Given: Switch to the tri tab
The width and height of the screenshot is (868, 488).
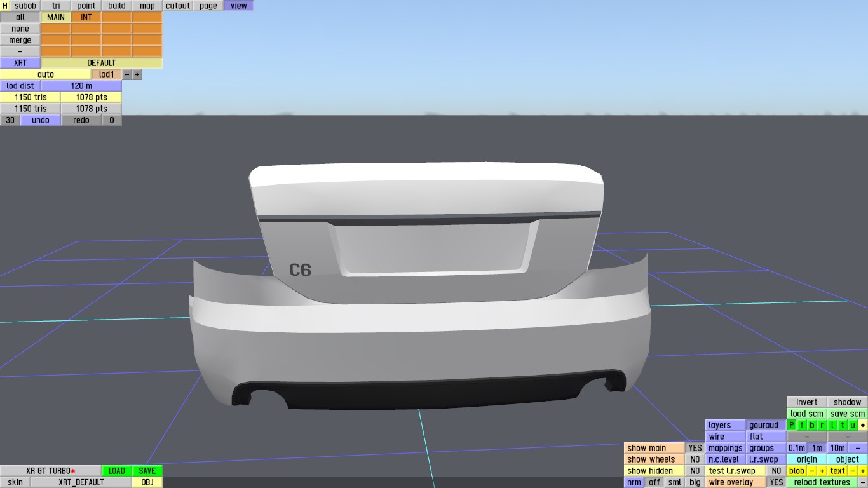Looking at the screenshot, I should 56,6.
